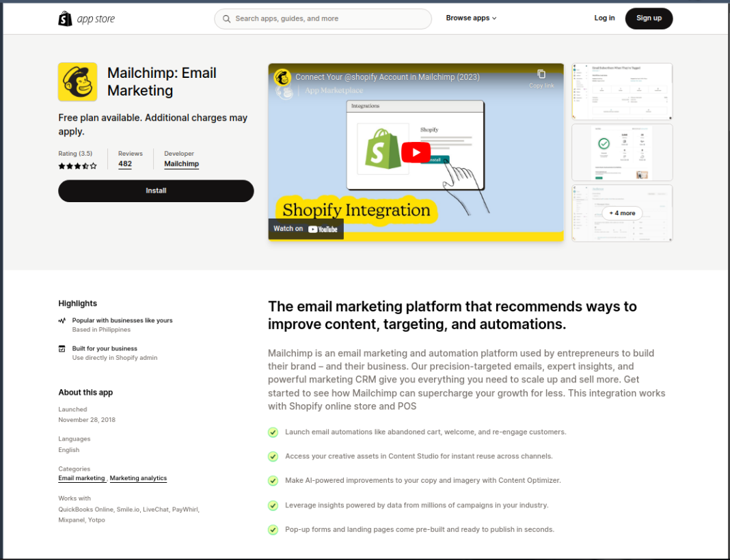Click the 'Built for your business' badge icon
This screenshot has height=560, width=730.
[62, 348]
